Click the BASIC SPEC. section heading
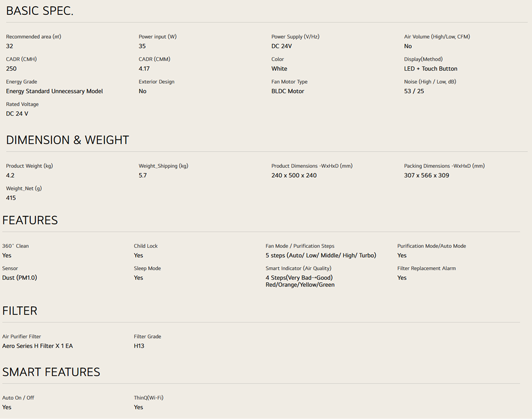The height and width of the screenshot is (419, 532). coord(40,11)
